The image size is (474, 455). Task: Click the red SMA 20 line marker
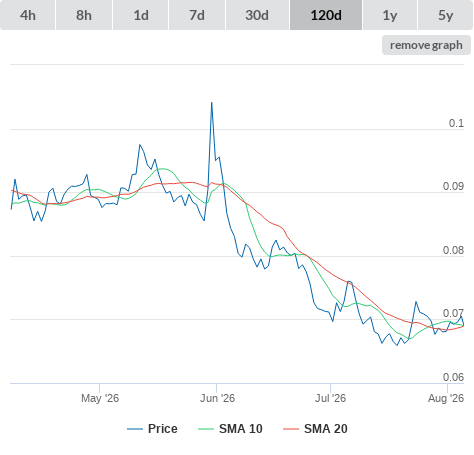(291, 429)
